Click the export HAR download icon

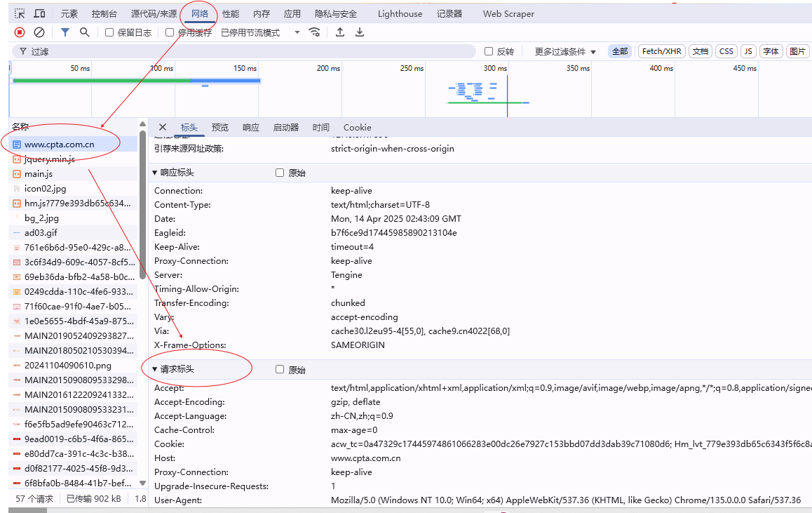pyautogui.click(x=360, y=32)
